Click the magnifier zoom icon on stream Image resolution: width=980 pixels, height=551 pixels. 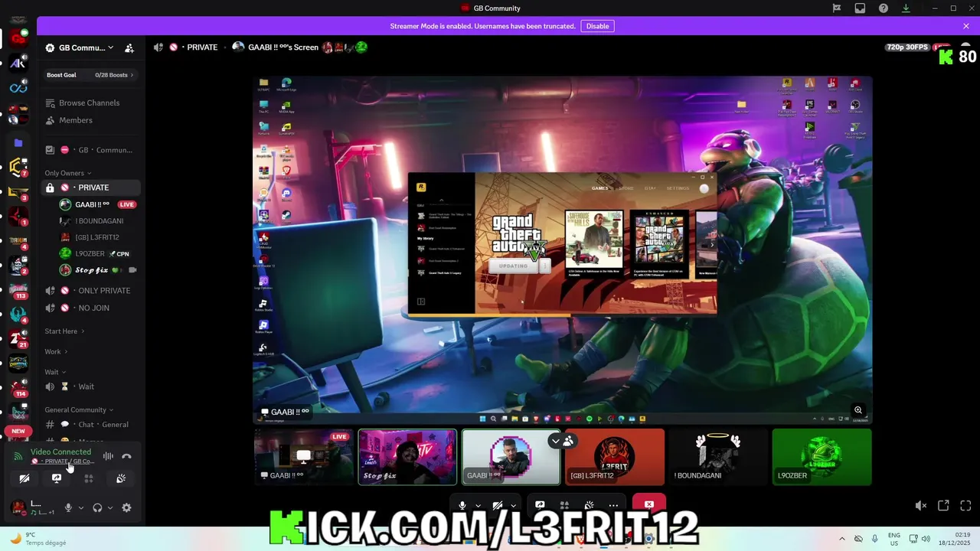click(x=858, y=410)
